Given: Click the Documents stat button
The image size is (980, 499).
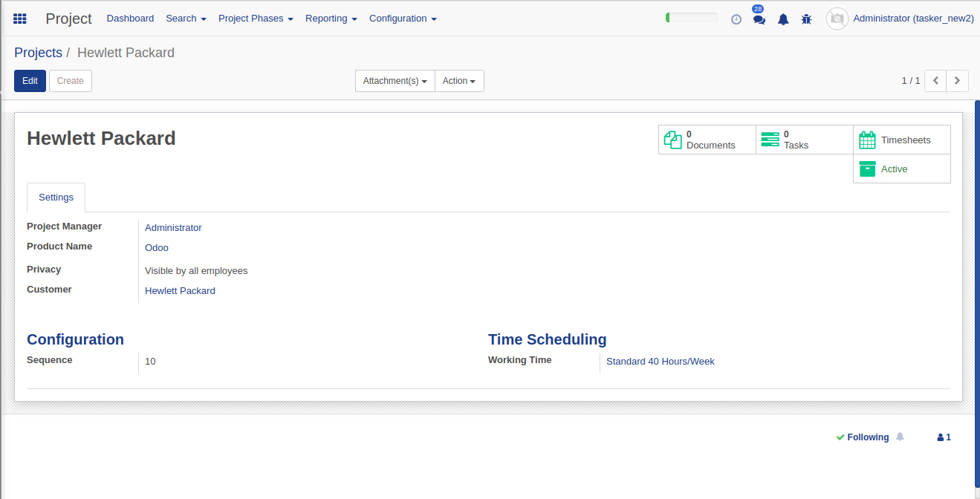Looking at the screenshot, I should tap(707, 140).
